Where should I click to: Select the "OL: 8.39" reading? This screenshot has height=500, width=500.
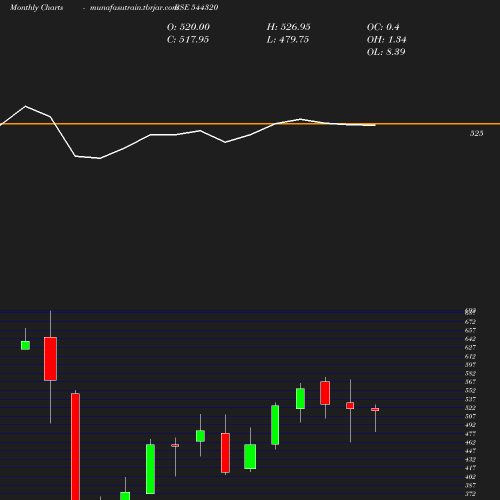tap(386, 52)
